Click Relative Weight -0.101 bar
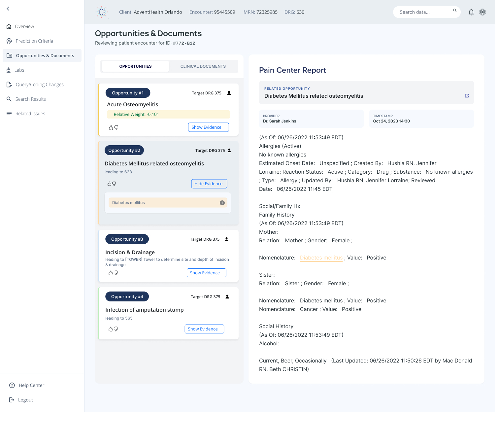 [x=168, y=114]
